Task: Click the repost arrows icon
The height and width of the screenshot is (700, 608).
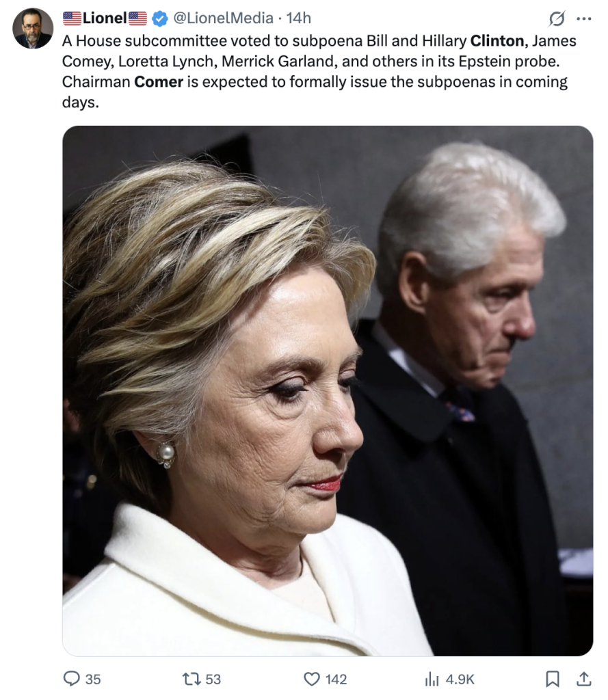Action: point(191,679)
